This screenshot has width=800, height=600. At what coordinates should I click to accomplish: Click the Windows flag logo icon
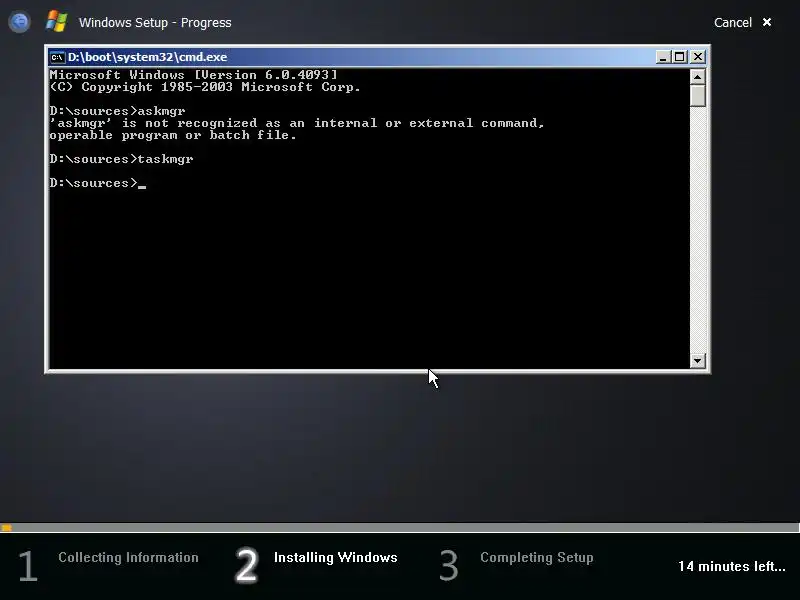(56, 22)
